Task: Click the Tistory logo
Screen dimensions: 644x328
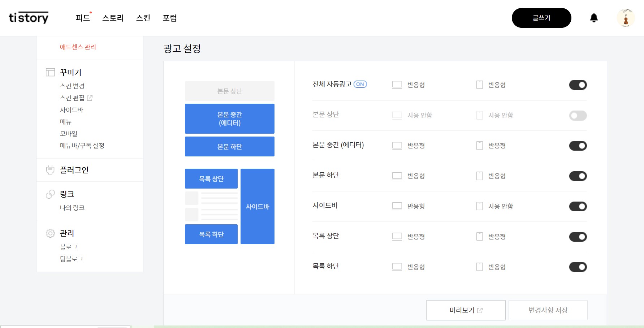Action: pyautogui.click(x=28, y=17)
